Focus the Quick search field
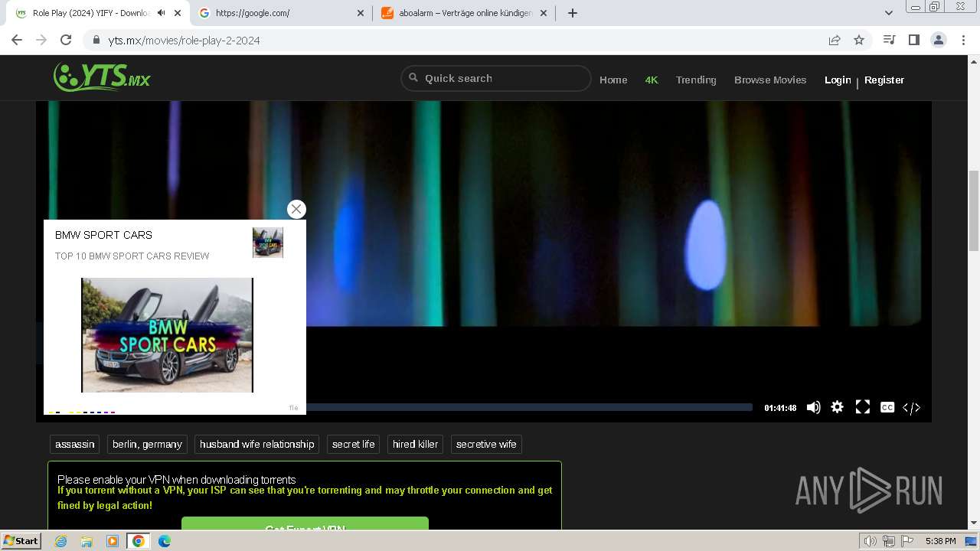The height and width of the screenshot is (551, 980). coord(496,78)
